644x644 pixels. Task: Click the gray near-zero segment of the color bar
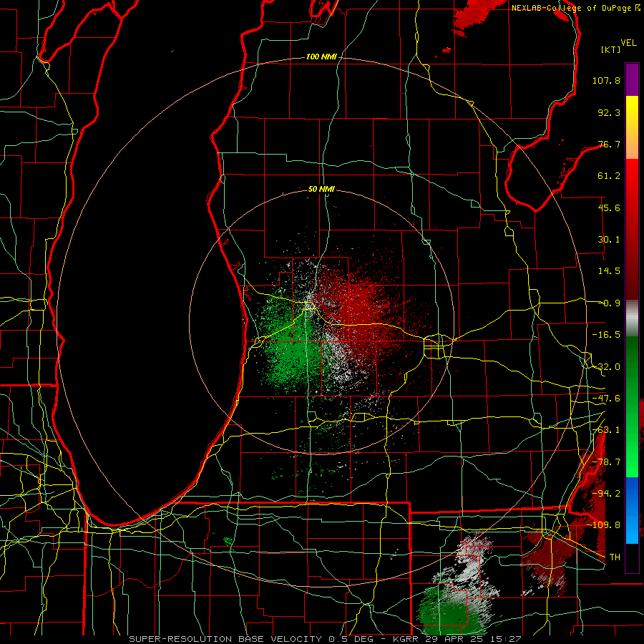coord(632,318)
